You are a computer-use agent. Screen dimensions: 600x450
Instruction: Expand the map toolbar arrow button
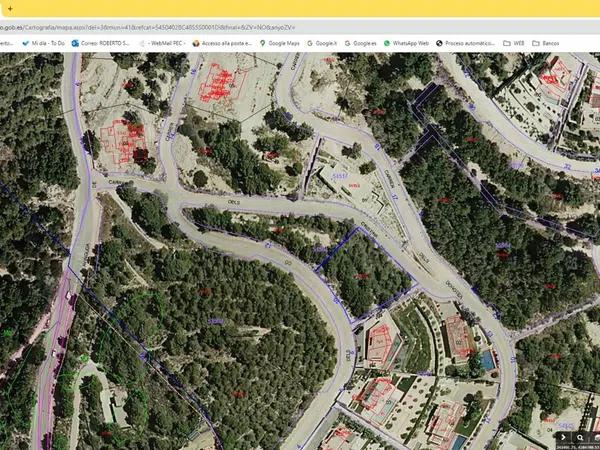coord(564,438)
